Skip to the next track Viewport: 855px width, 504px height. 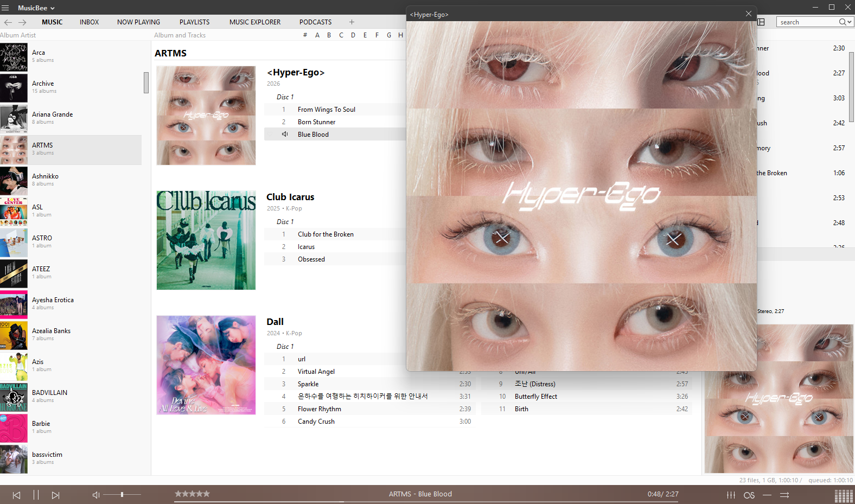(x=55, y=495)
